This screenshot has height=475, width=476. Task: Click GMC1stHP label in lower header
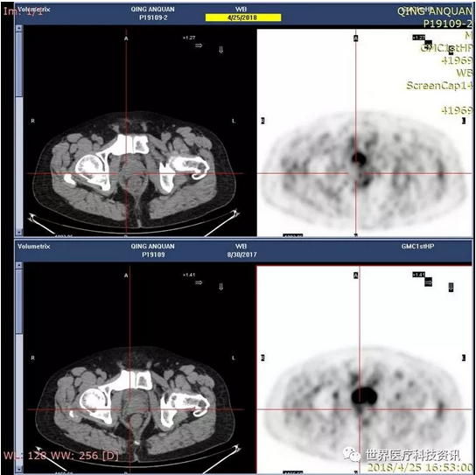pyautogui.click(x=417, y=247)
